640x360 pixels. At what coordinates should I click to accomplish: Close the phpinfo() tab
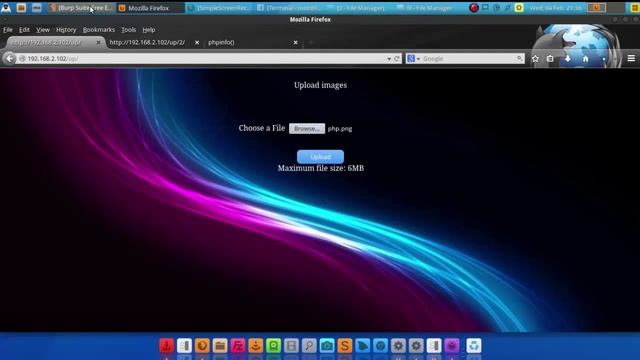(296, 42)
